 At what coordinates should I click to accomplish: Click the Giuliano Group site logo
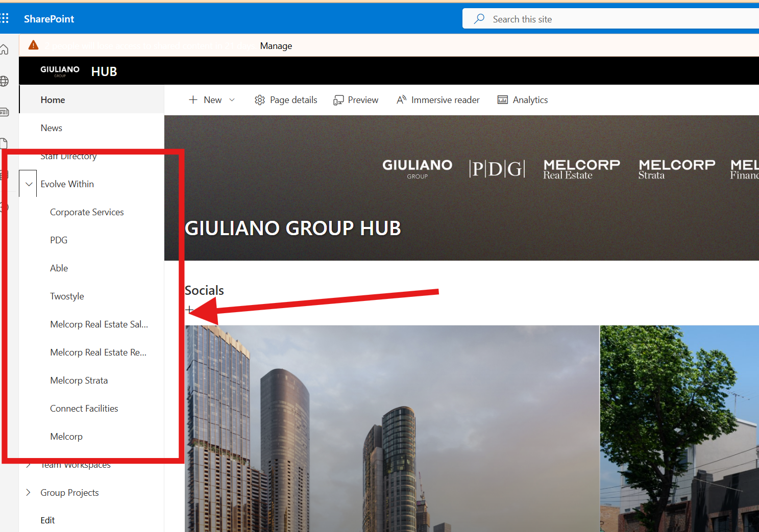[60, 71]
